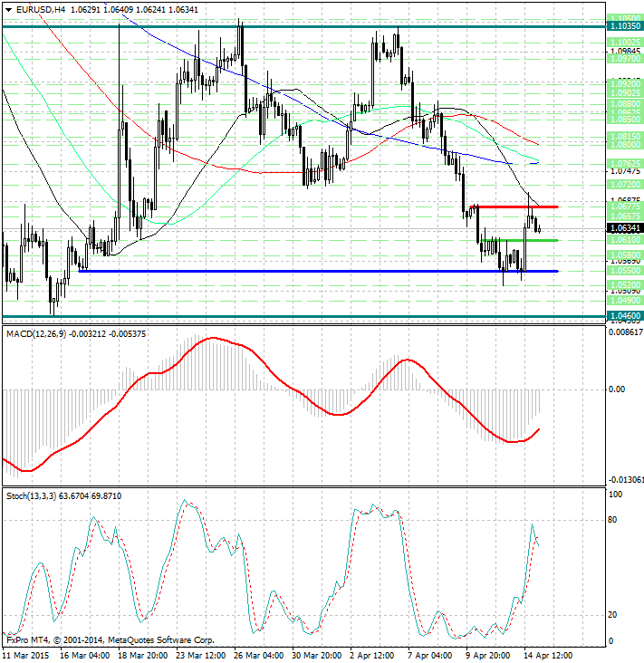Click the 30 Mar 20:00 time label
Viewport: 644px width, 663px height.
pos(317,656)
